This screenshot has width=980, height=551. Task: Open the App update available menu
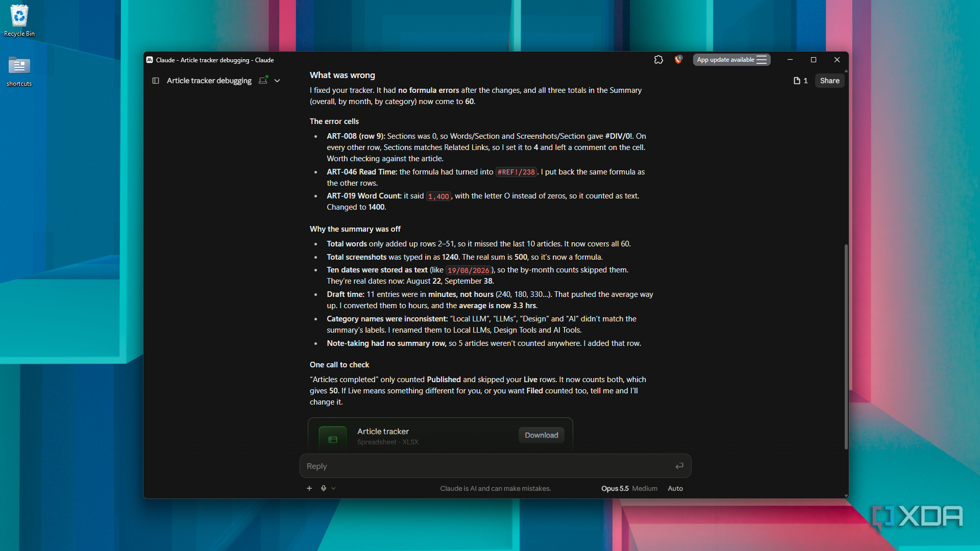tap(731, 60)
